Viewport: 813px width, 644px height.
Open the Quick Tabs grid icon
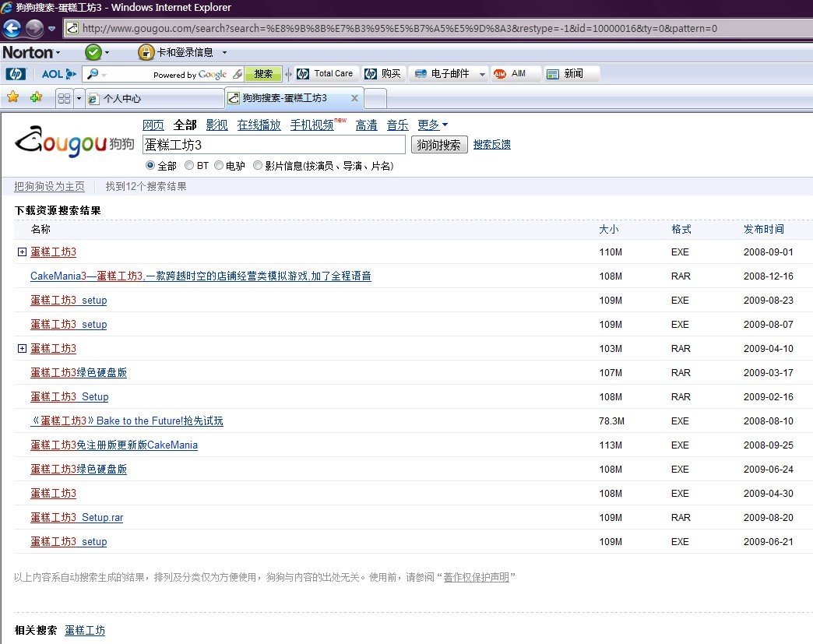point(64,99)
